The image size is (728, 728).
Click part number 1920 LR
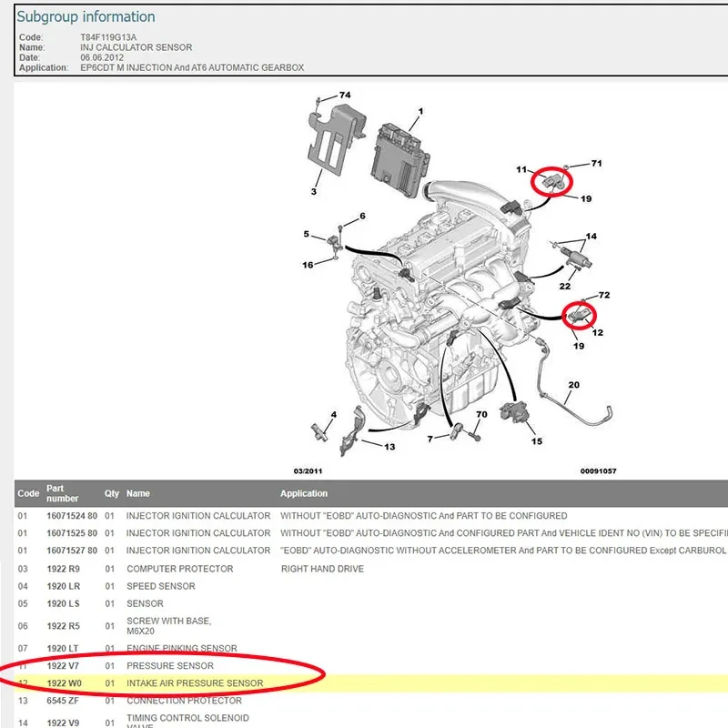click(x=63, y=586)
